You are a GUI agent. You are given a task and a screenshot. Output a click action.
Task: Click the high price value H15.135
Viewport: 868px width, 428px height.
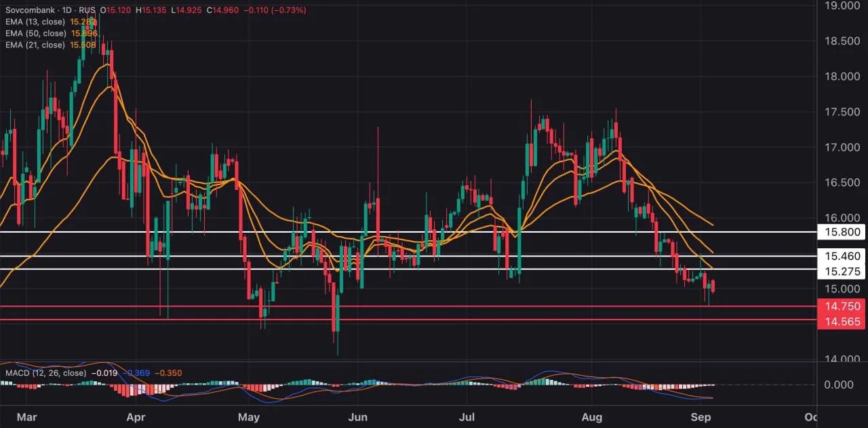151,10
